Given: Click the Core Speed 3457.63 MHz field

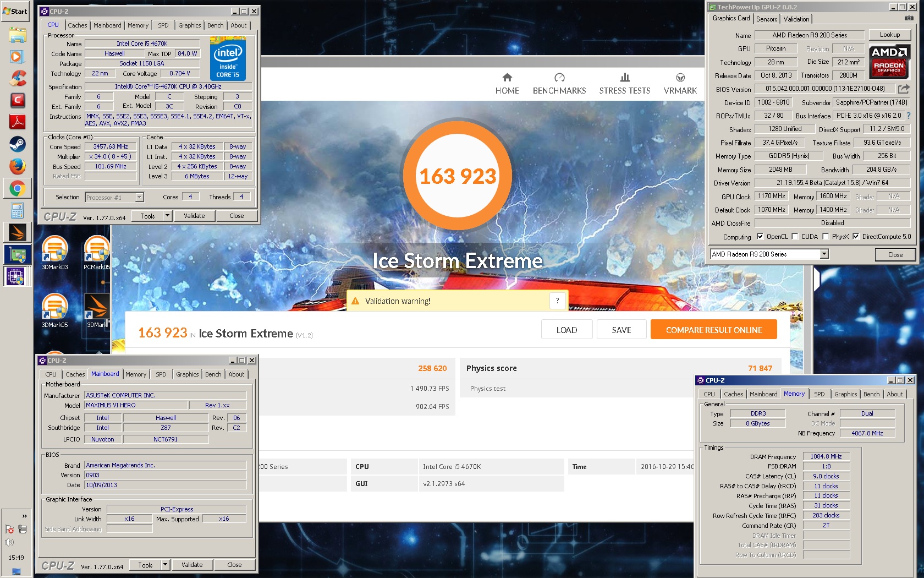Looking at the screenshot, I should [111, 146].
